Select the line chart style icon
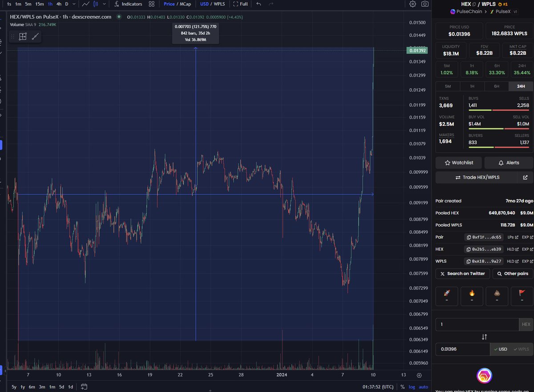The image size is (534, 392). click(x=86, y=4)
